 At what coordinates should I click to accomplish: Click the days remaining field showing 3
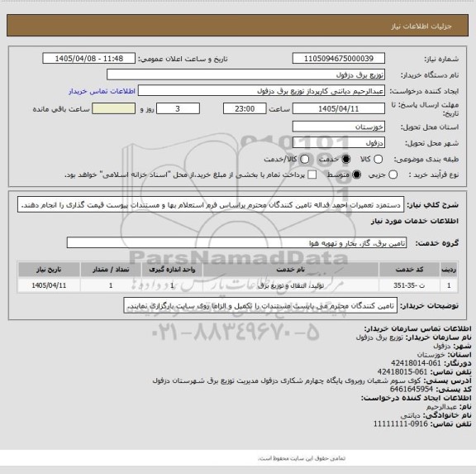click(178, 108)
